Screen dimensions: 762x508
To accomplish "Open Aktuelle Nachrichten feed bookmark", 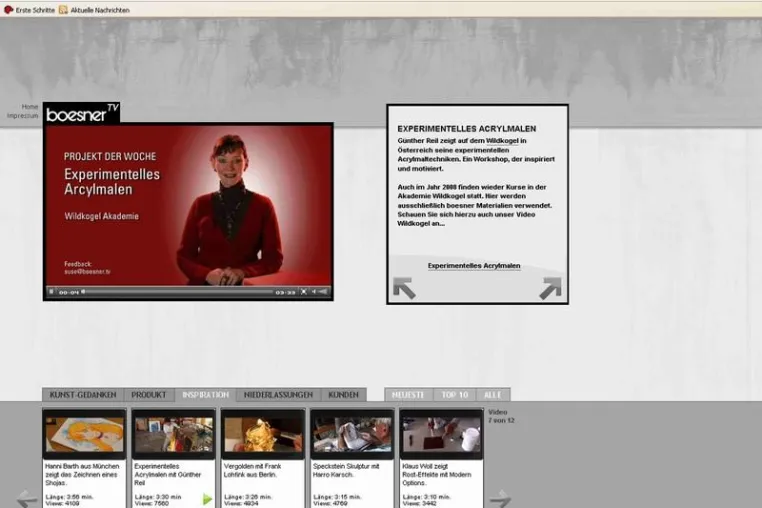I will pyautogui.click(x=95, y=10).
